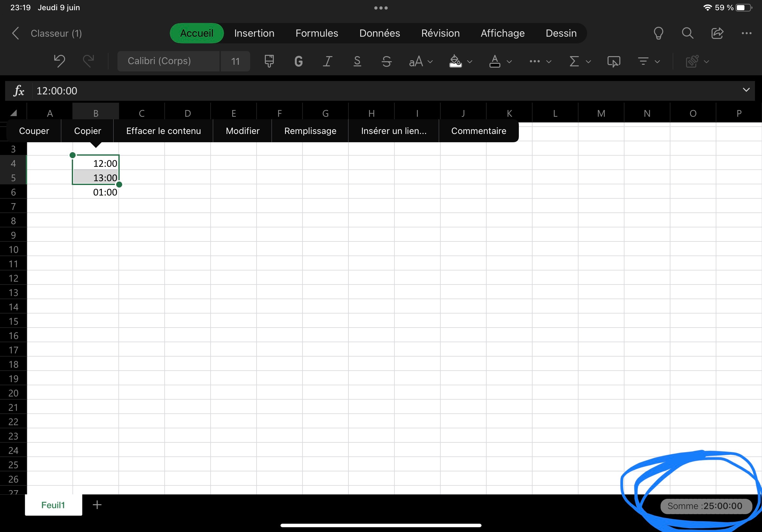This screenshot has width=762, height=532.
Task: Open the fill color dropdown arrow
Action: (470, 62)
